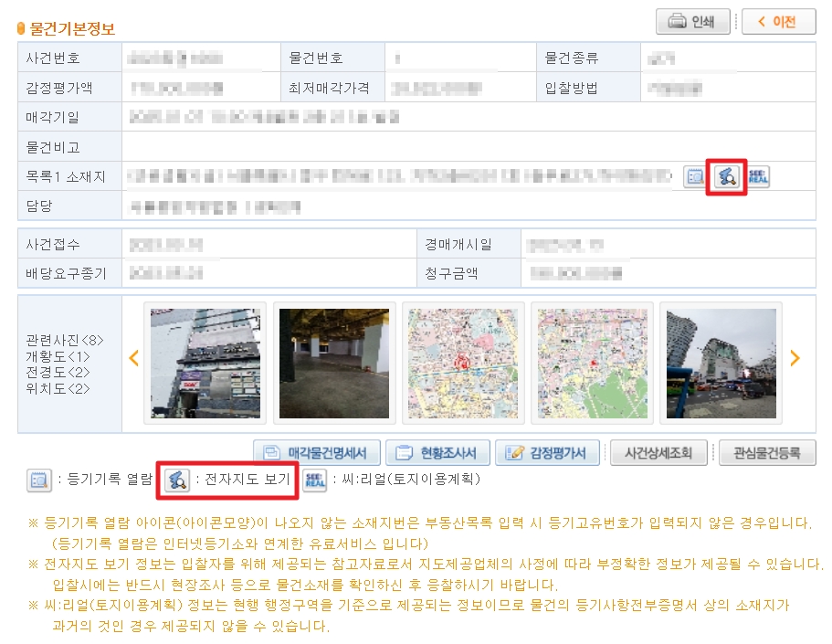Click the 최저매각가격 label cell

coord(332,87)
